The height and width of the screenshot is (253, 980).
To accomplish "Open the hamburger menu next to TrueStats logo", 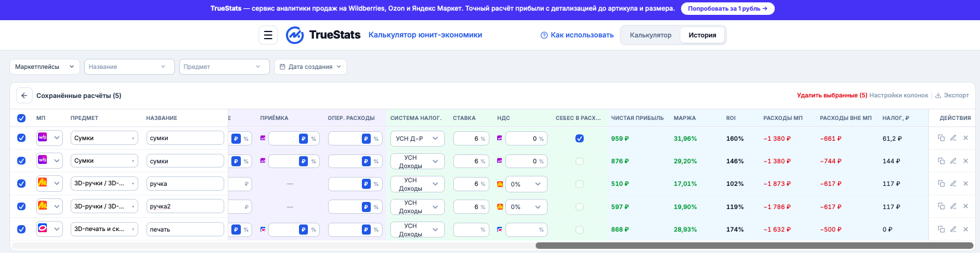I will coord(268,35).
